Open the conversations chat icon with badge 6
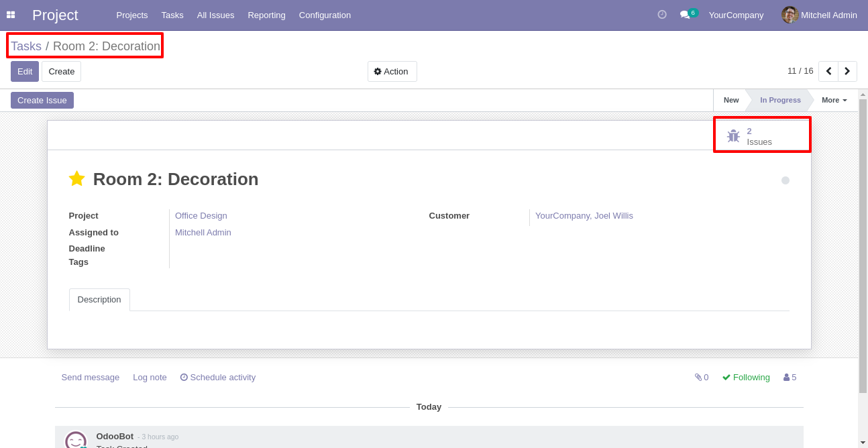868x448 pixels. 688,14
